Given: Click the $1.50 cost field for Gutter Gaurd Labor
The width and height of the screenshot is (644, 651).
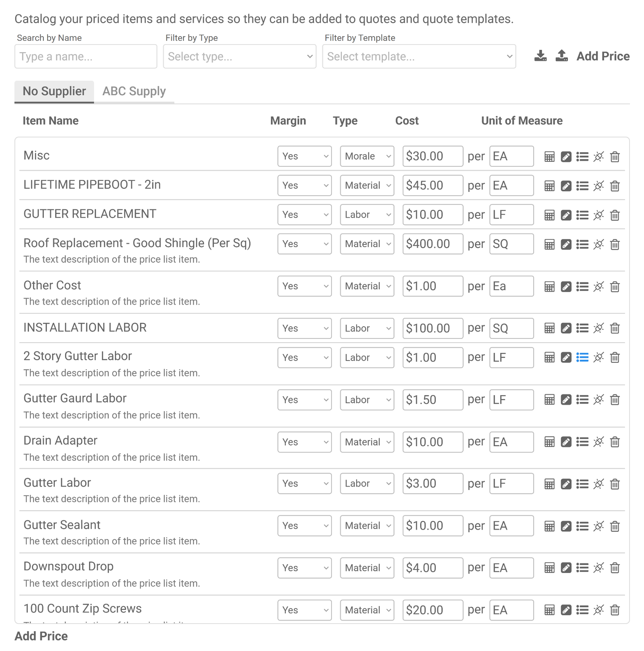Looking at the screenshot, I should coord(433,400).
